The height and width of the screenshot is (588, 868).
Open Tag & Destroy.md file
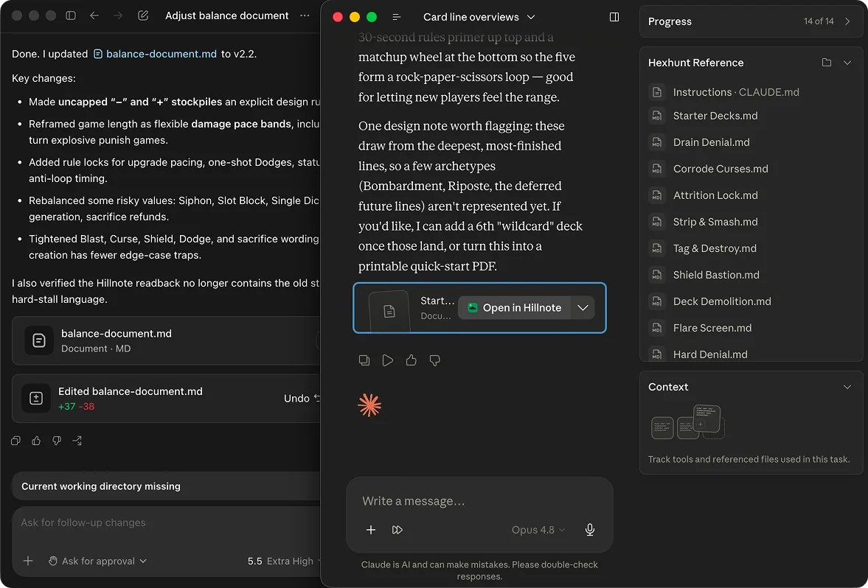[x=703, y=248]
